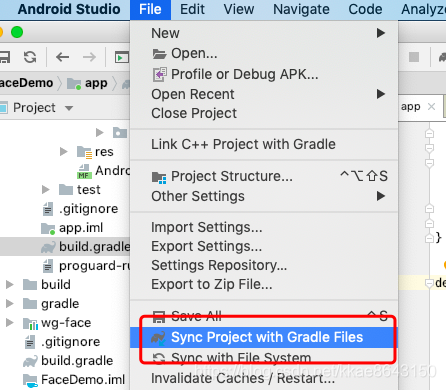Click the app.iml file icon

point(48,228)
